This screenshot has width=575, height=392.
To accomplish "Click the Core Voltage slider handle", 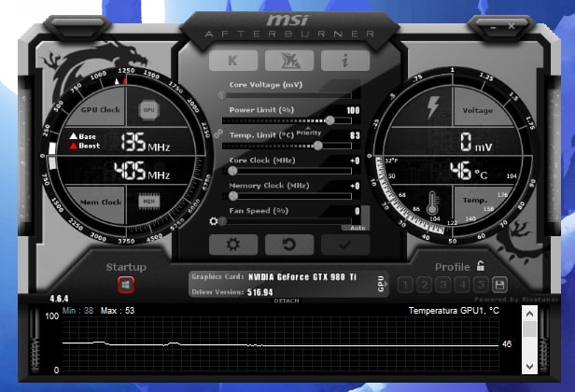I will pyautogui.click(x=222, y=95).
